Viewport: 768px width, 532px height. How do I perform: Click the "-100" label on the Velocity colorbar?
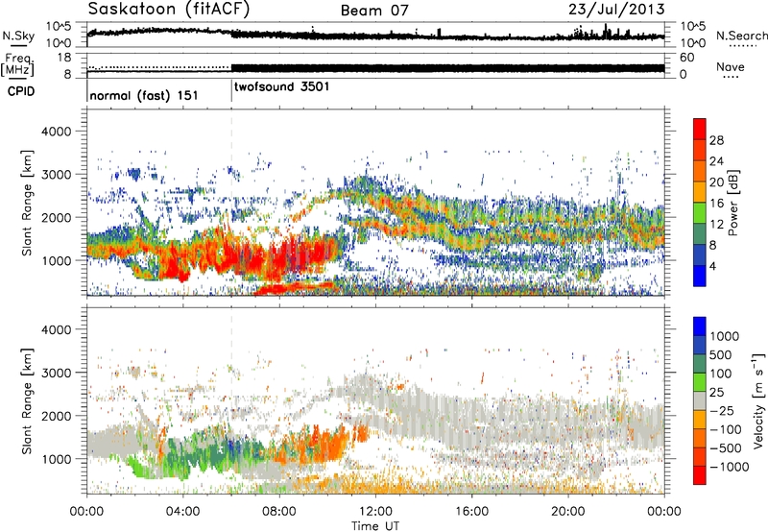pos(726,429)
